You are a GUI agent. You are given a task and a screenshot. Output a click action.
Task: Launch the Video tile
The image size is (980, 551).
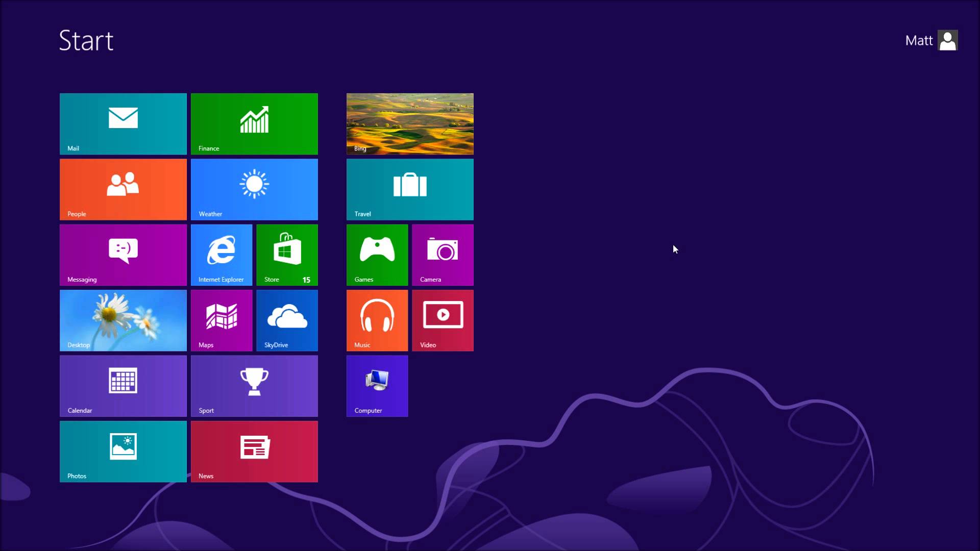point(443,320)
